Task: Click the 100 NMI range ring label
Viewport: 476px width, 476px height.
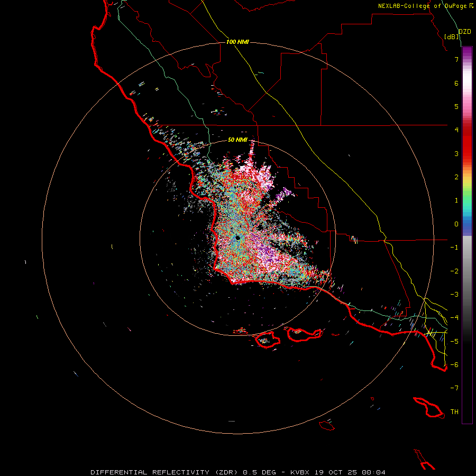Action: (x=237, y=42)
